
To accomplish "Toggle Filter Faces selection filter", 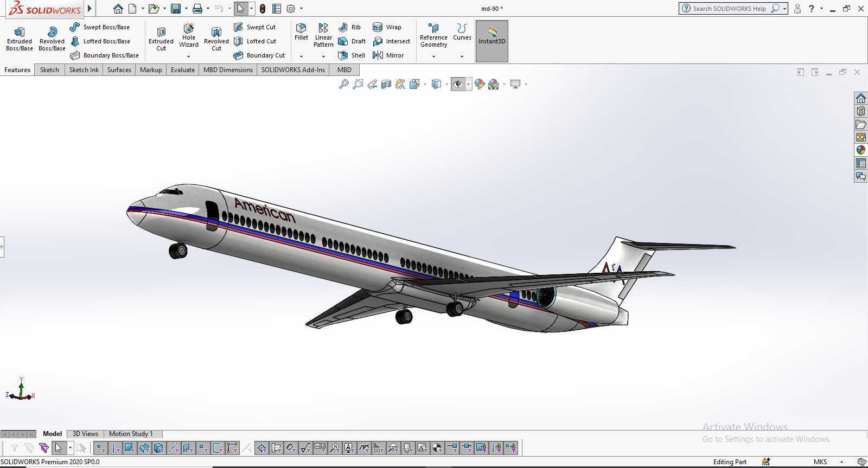I will tap(130, 448).
